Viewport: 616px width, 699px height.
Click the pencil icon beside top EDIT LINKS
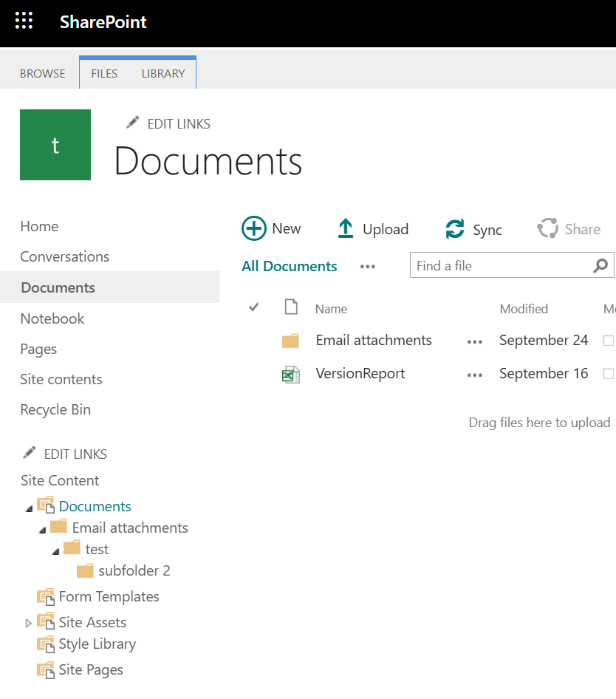coord(132,123)
